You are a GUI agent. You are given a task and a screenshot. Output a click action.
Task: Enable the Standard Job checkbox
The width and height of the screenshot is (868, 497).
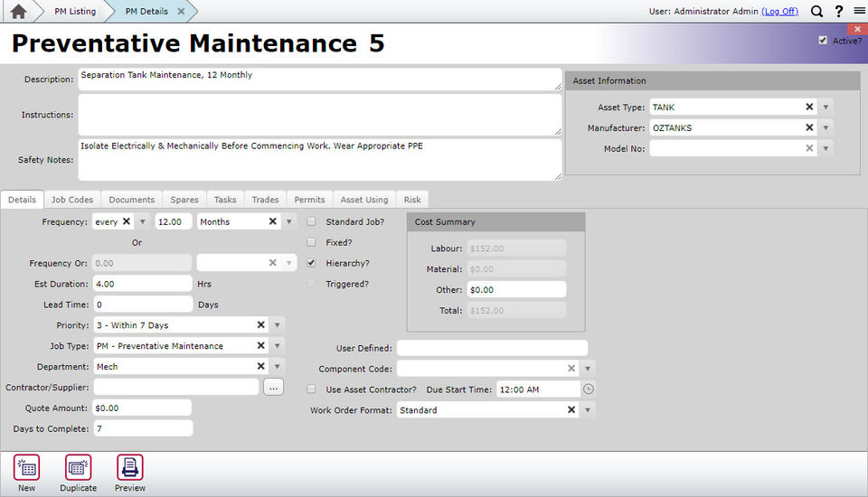[311, 221]
